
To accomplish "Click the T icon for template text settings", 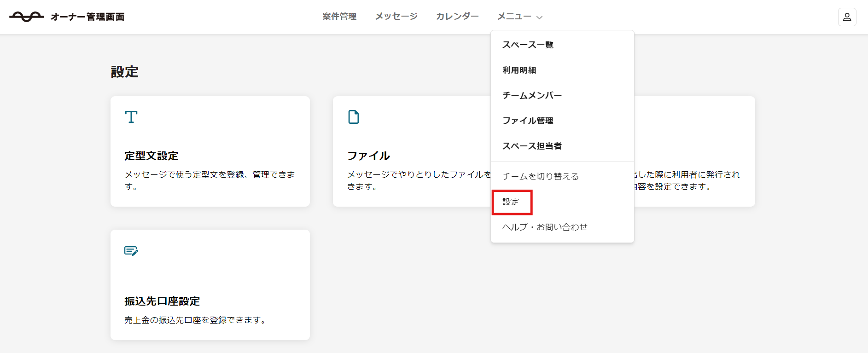I will click(x=131, y=117).
